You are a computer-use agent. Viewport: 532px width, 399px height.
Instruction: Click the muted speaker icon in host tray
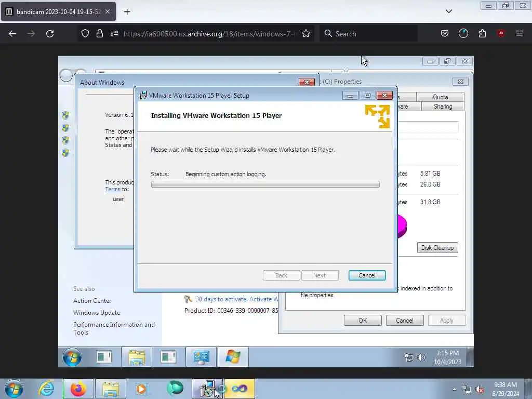[x=480, y=390]
